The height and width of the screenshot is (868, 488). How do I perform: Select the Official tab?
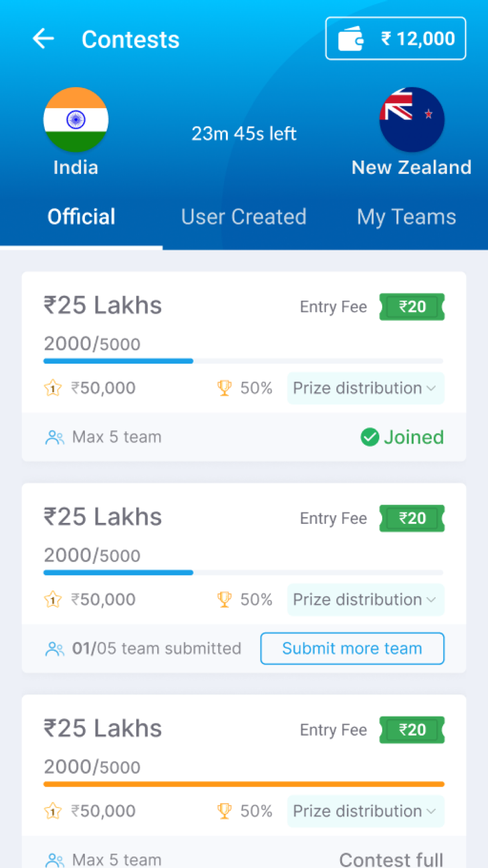(81, 217)
